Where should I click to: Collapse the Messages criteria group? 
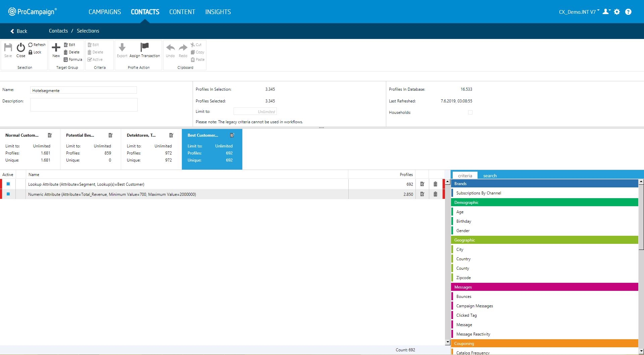(x=544, y=287)
